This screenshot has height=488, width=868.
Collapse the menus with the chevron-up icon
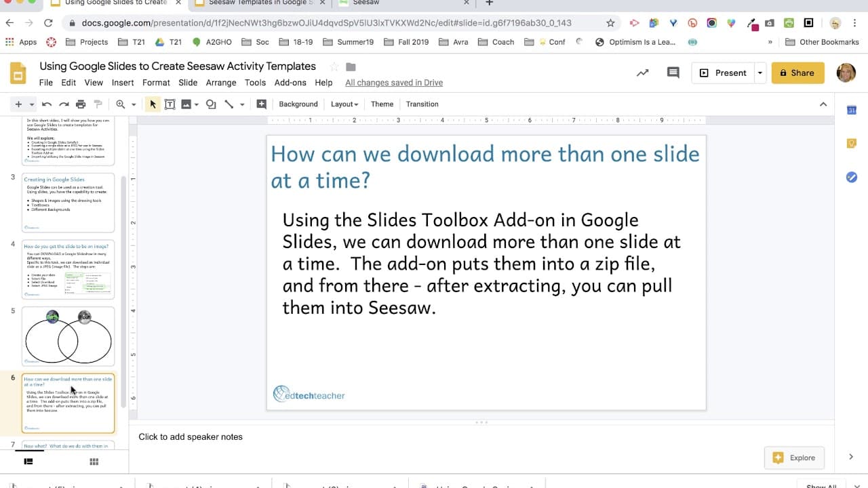[823, 104]
